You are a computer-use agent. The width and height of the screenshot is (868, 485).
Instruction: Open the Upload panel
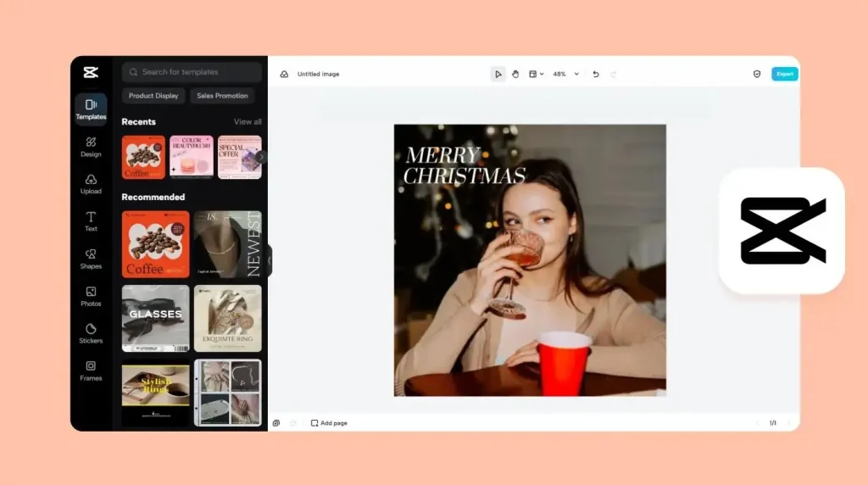click(91, 183)
